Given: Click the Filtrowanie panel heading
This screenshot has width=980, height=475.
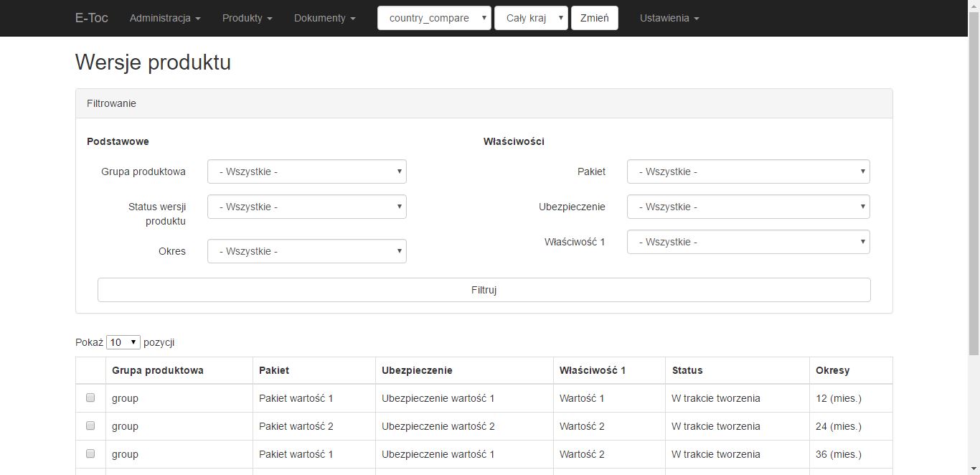Looking at the screenshot, I should tap(484, 103).
